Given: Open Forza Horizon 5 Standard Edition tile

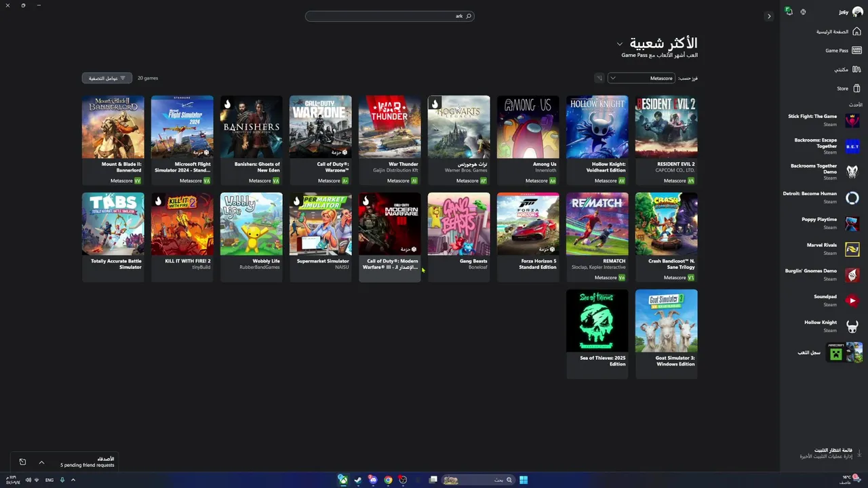Looking at the screenshot, I should (528, 237).
